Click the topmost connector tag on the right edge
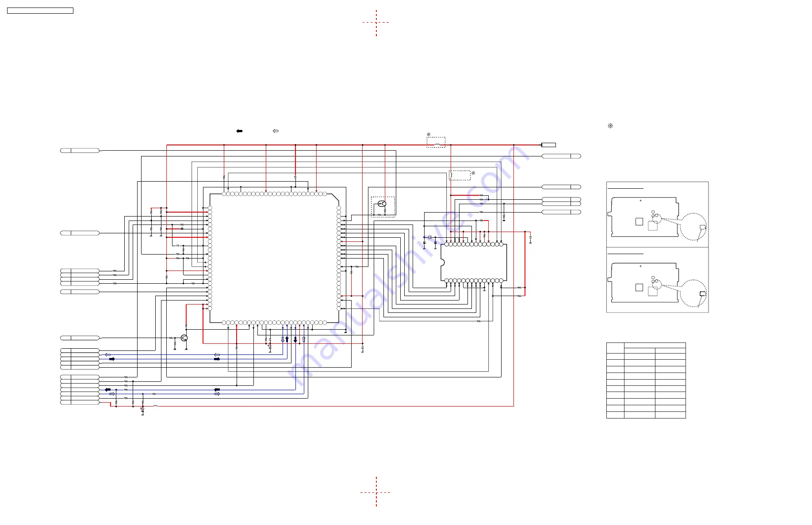The image size is (812, 525). coord(561,156)
